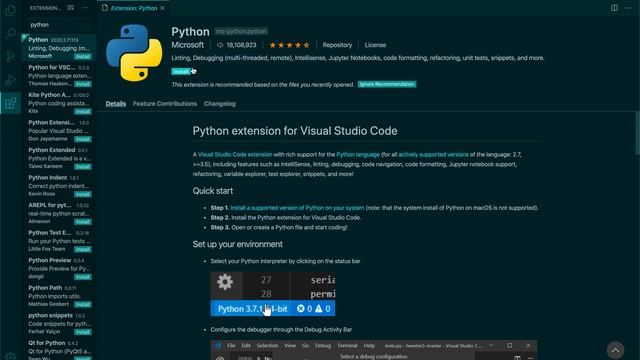Open install a supported version of Python link

297,208
